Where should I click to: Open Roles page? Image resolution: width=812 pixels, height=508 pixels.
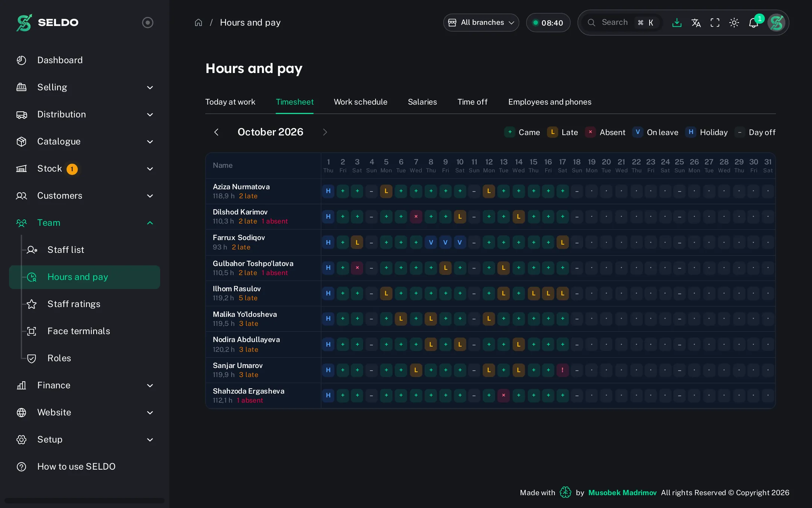coord(85,358)
